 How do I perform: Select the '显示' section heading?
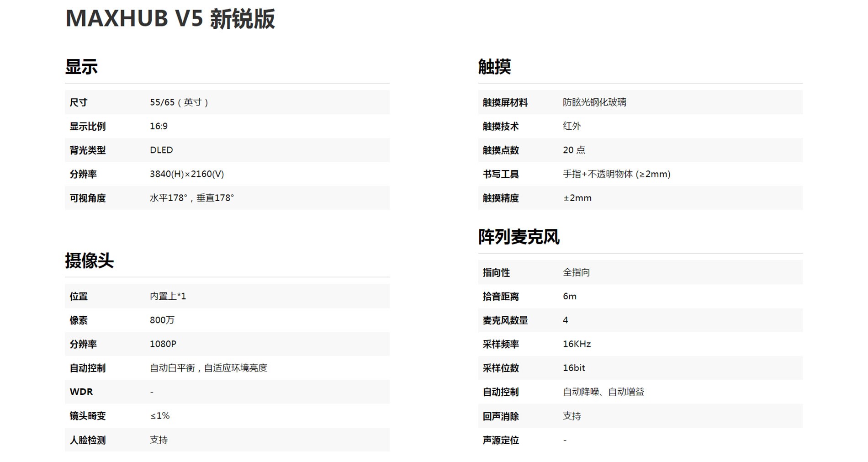pos(81,67)
